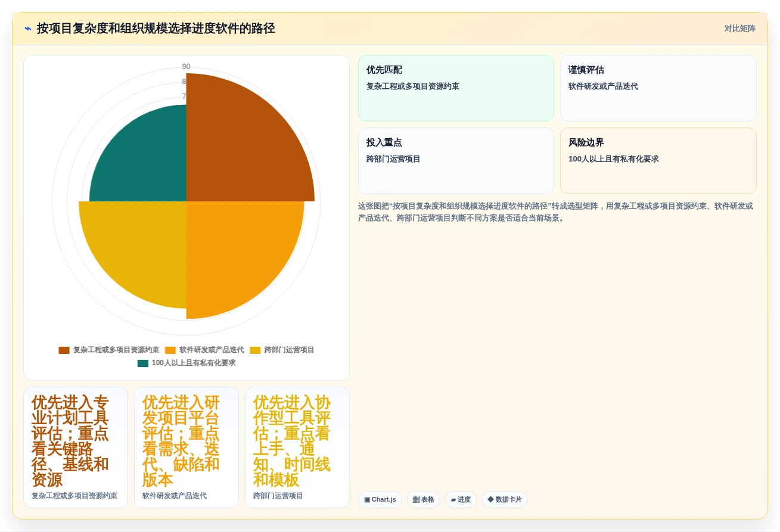
Task: Toggle legend swatch for 跨部门运营项目
Action: pos(255,350)
